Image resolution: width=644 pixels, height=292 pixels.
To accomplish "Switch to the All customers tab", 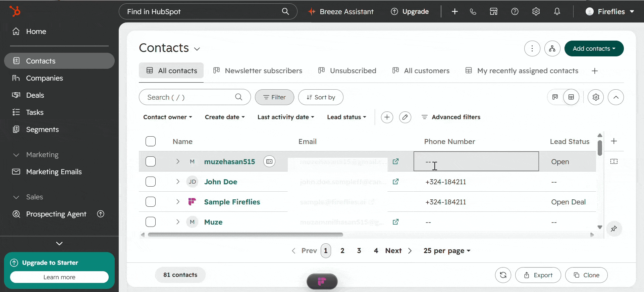I will [x=421, y=71].
